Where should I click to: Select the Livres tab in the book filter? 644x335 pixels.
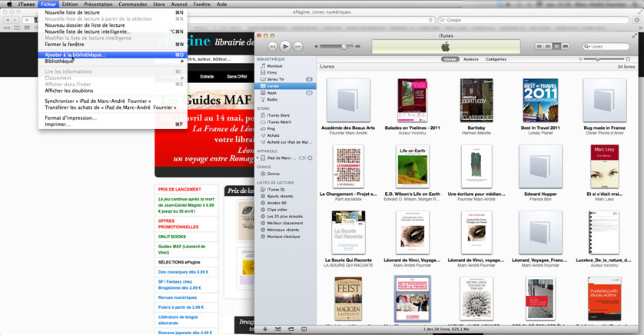tap(450, 59)
